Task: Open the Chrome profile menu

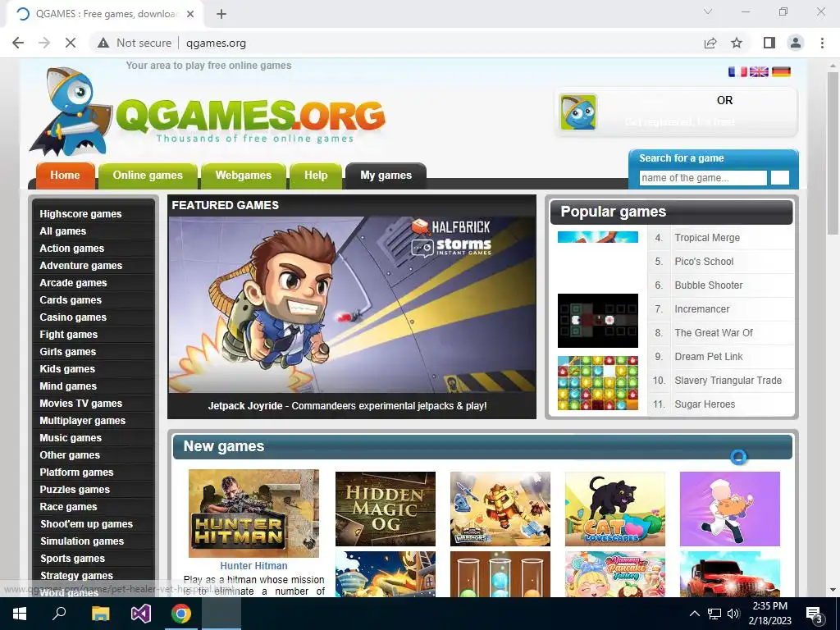Action: tap(796, 43)
